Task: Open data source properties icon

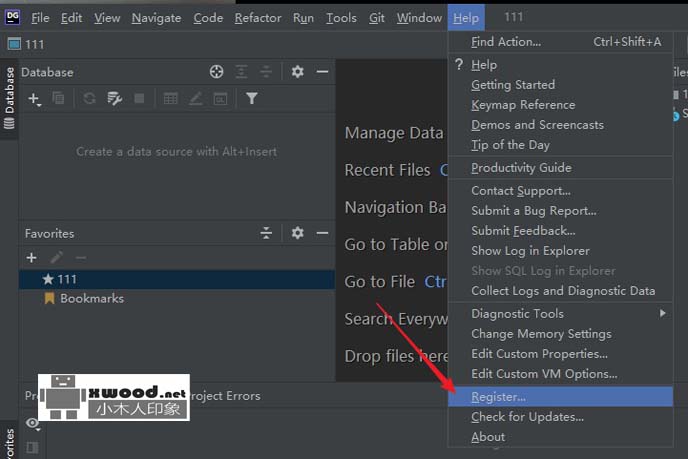Action: pos(115,98)
